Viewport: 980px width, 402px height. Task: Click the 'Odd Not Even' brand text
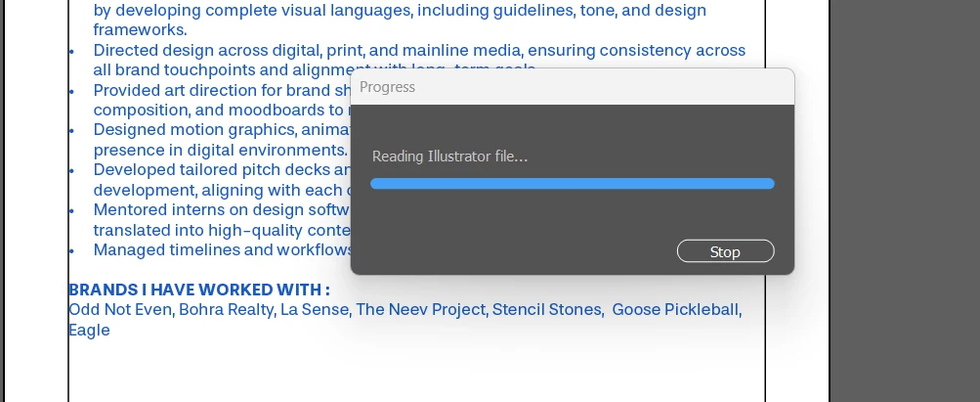point(120,310)
